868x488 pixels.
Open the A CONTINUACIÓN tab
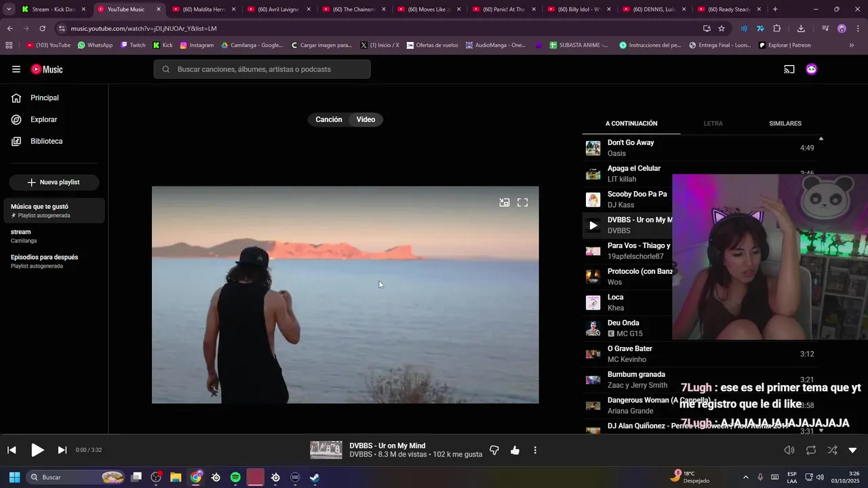click(x=631, y=123)
